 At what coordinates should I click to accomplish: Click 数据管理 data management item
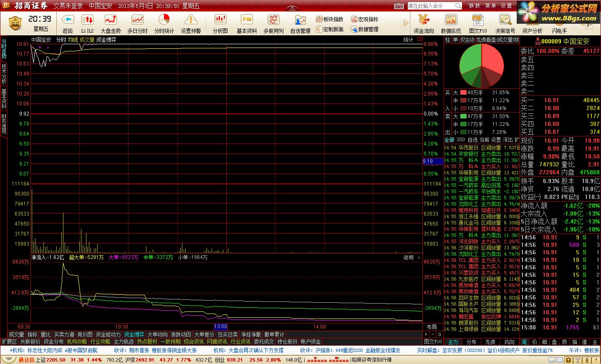[365, 29]
